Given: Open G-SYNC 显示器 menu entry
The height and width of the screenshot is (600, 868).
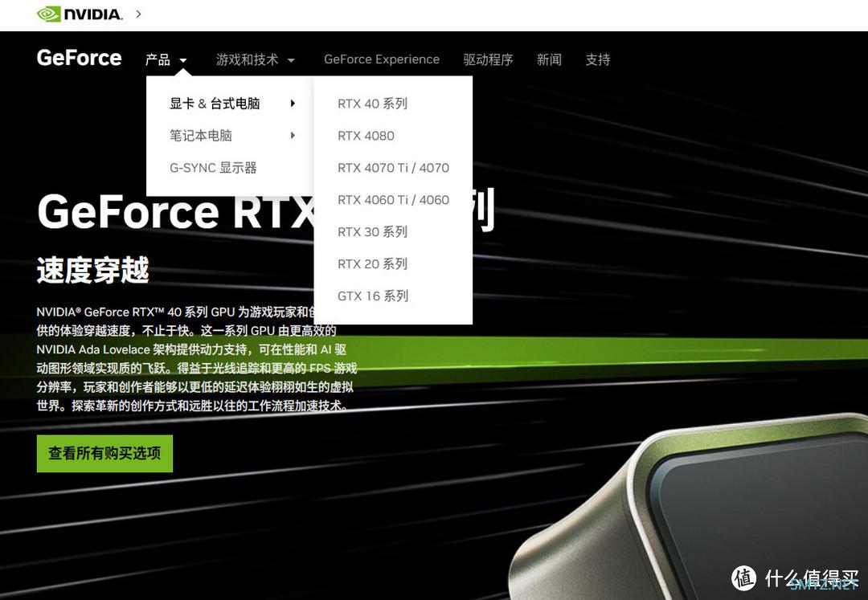Looking at the screenshot, I should [x=213, y=168].
